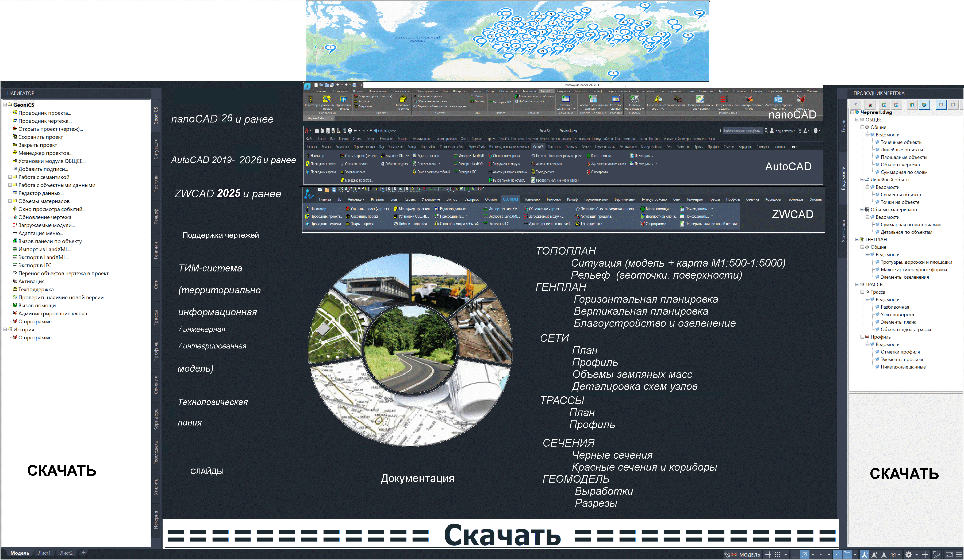Open the Рельеф vertical side tab

156,216
